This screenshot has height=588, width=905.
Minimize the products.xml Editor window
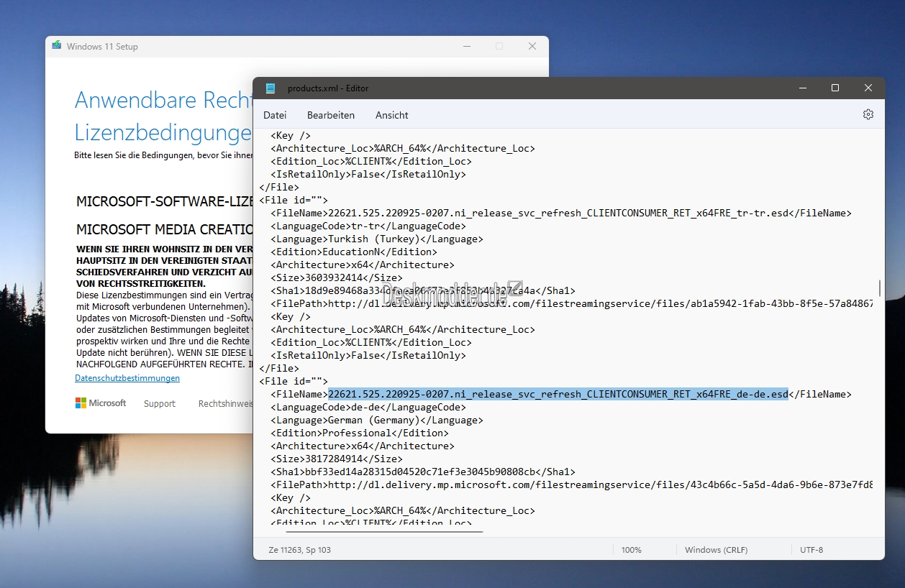tap(802, 88)
